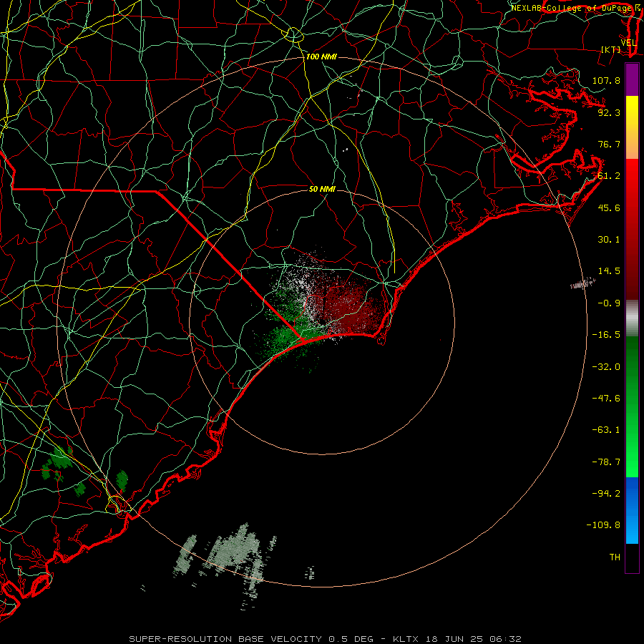The image size is (644, 644).
Task: Click the 107.8 velocity scale value
Action: [x=606, y=80]
